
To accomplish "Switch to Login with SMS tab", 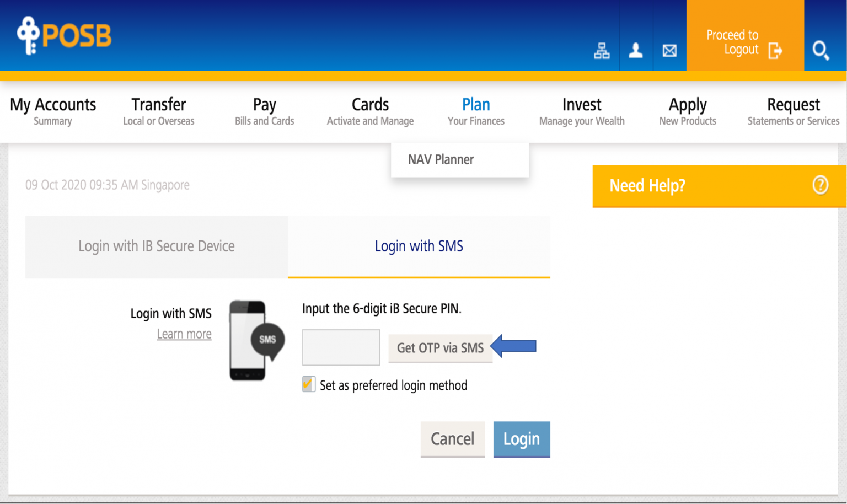I will 419,246.
